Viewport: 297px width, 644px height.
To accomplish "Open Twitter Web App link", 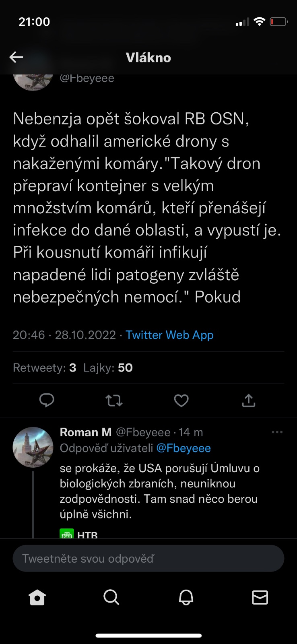I will [169, 335].
